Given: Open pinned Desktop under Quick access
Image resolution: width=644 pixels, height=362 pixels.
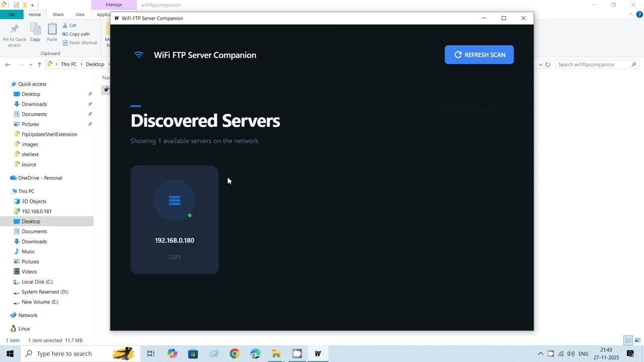Looking at the screenshot, I should 31,94.
